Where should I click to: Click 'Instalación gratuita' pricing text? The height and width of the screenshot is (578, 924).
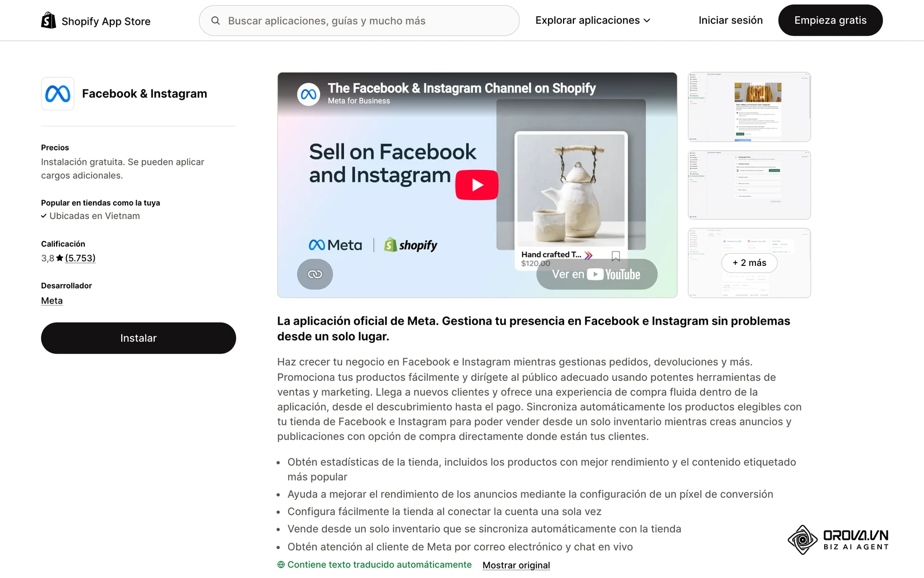tap(122, 169)
